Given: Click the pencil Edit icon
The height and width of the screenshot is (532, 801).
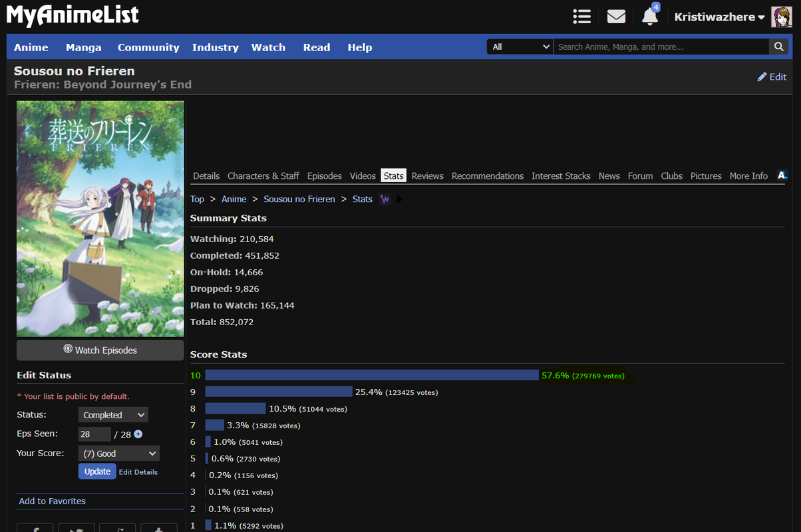Looking at the screenshot, I should [x=762, y=77].
